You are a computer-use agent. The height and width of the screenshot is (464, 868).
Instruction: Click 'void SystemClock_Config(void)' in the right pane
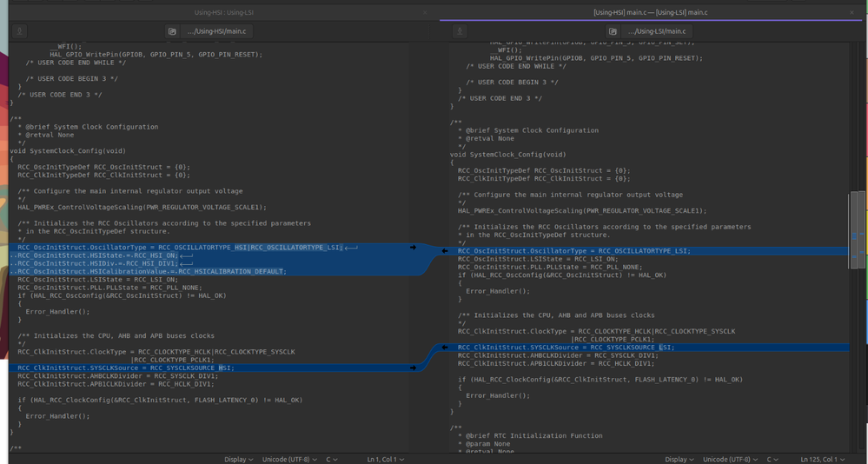pyautogui.click(x=508, y=155)
